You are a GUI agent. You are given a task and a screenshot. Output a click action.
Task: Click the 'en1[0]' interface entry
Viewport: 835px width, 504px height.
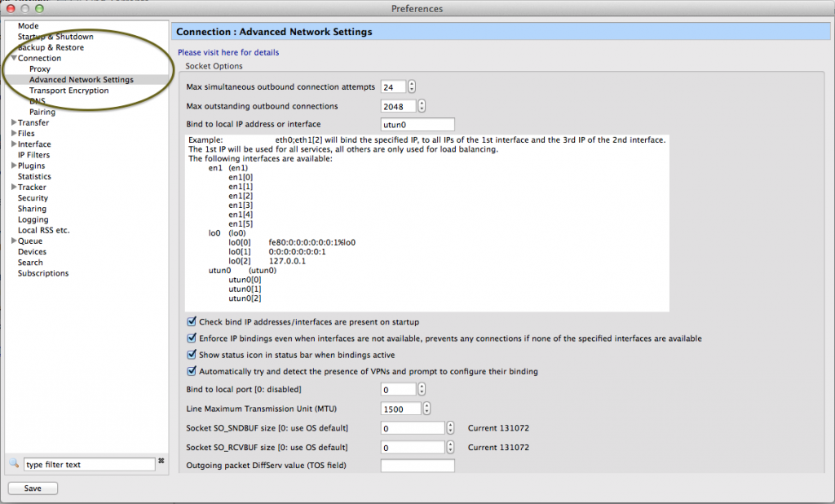coord(241,177)
